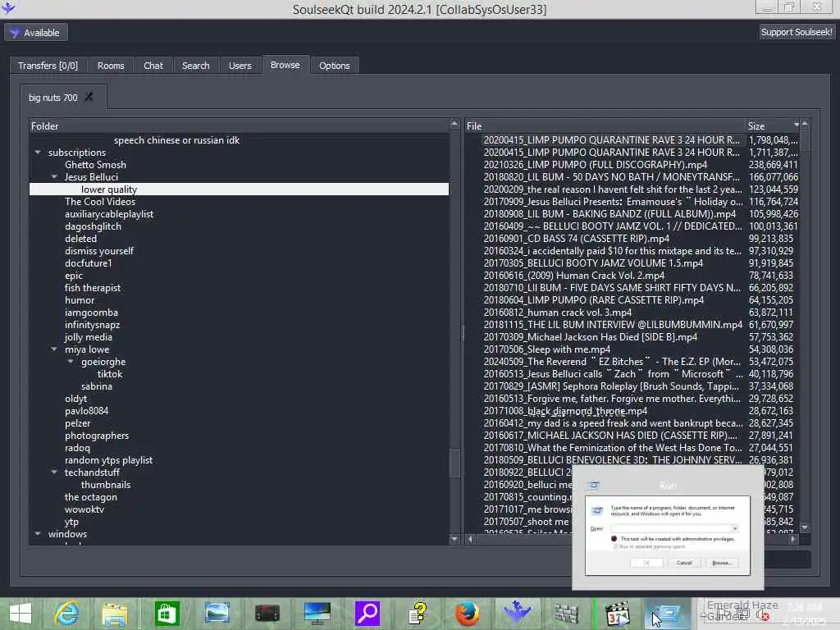Open the monitor display taskbar icon
Screen dimensions: 840x630
[317, 614]
